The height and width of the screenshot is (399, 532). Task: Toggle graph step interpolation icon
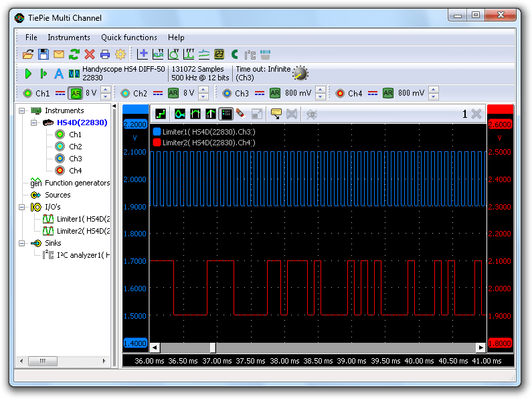pyautogui.click(x=161, y=114)
